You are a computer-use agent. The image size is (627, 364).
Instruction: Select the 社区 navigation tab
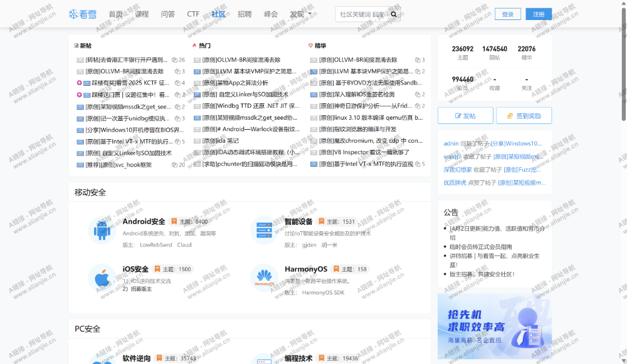(x=219, y=14)
